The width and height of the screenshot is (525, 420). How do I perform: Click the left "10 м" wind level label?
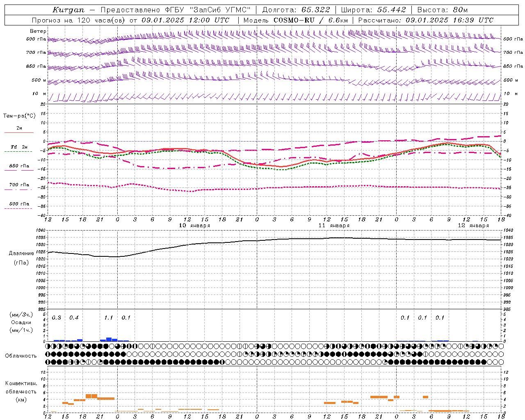pos(39,94)
